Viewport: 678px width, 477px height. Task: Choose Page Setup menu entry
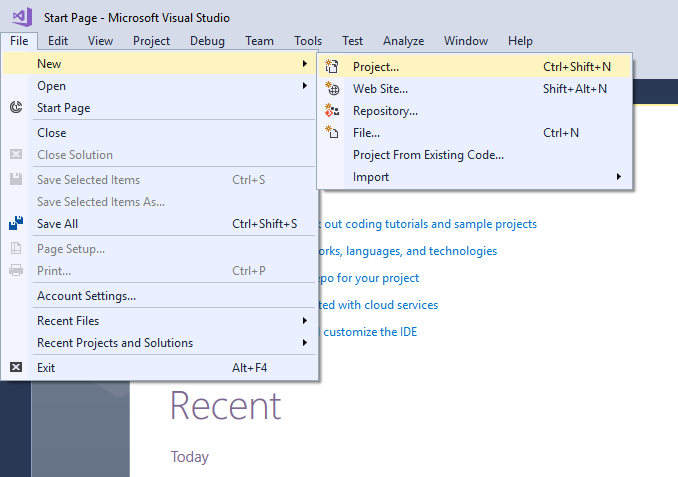[x=159, y=249]
